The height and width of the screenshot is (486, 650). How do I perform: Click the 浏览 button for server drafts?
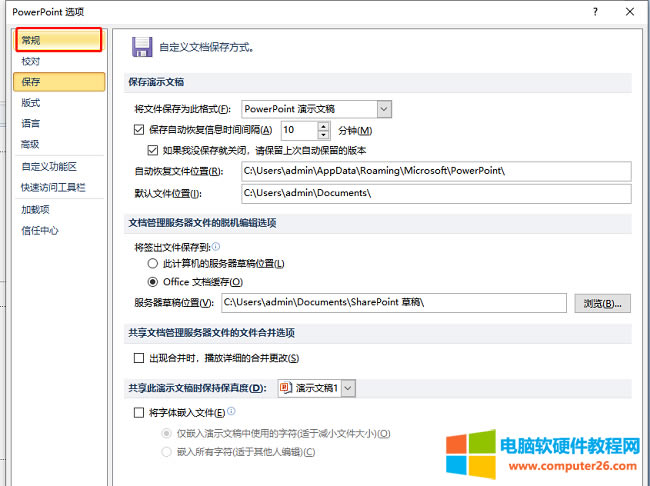point(603,303)
